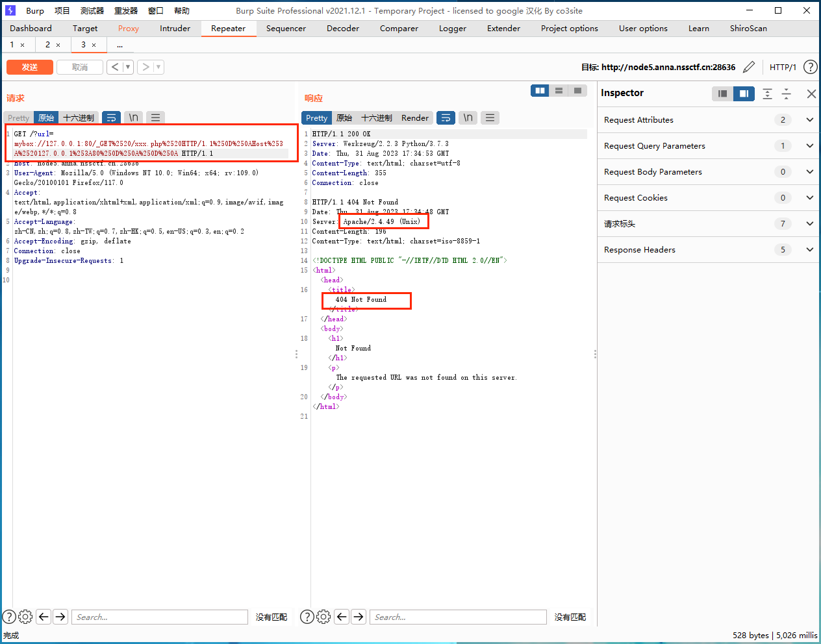Go to next match in request search

[60, 617]
